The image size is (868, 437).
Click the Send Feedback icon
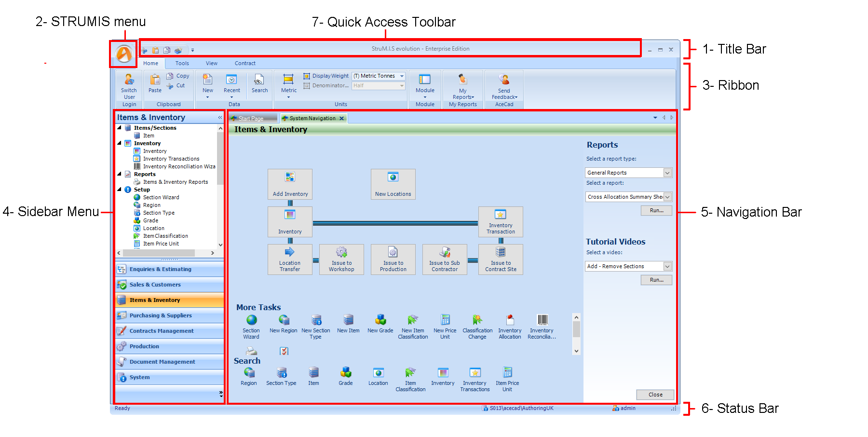click(x=504, y=80)
